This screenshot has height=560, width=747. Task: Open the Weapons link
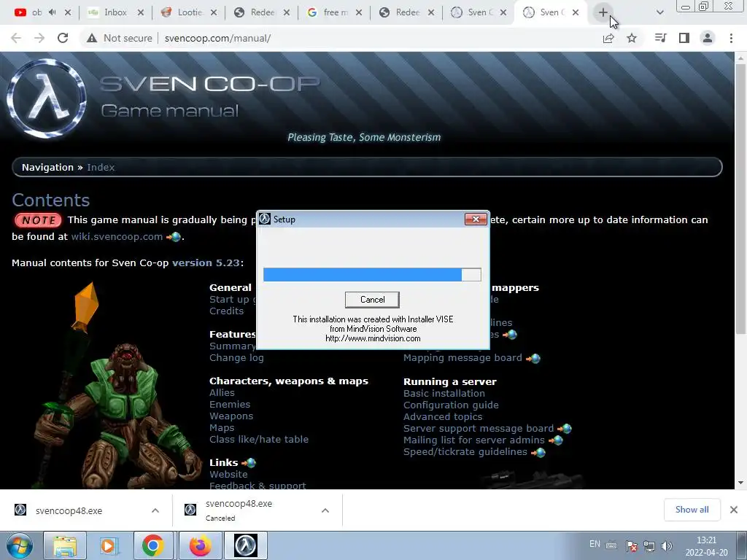click(x=231, y=416)
